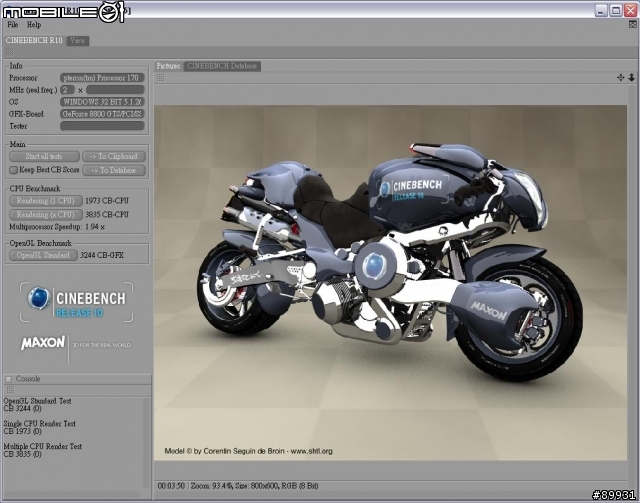This screenshot has width=640, height=503.
Task: Click the Multiprocessor Speedup 1.94 x value
Action: [x=95, y=227]
